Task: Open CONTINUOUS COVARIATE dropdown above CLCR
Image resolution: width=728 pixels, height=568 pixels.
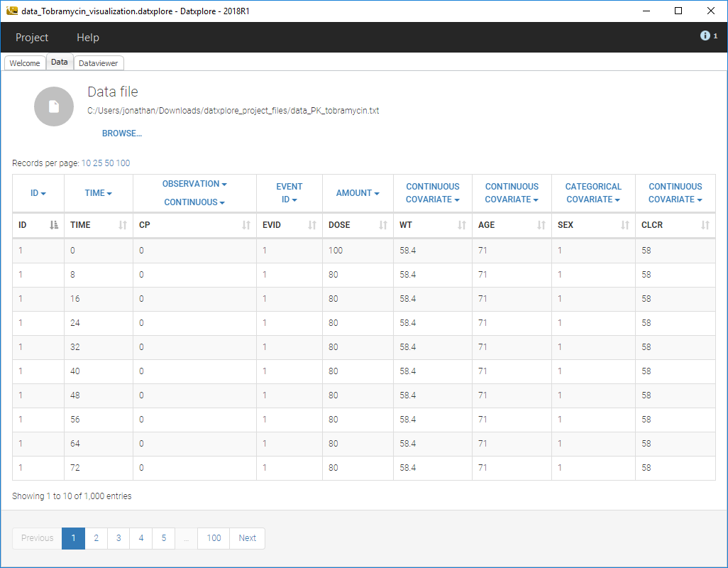Action: point(675,192)
